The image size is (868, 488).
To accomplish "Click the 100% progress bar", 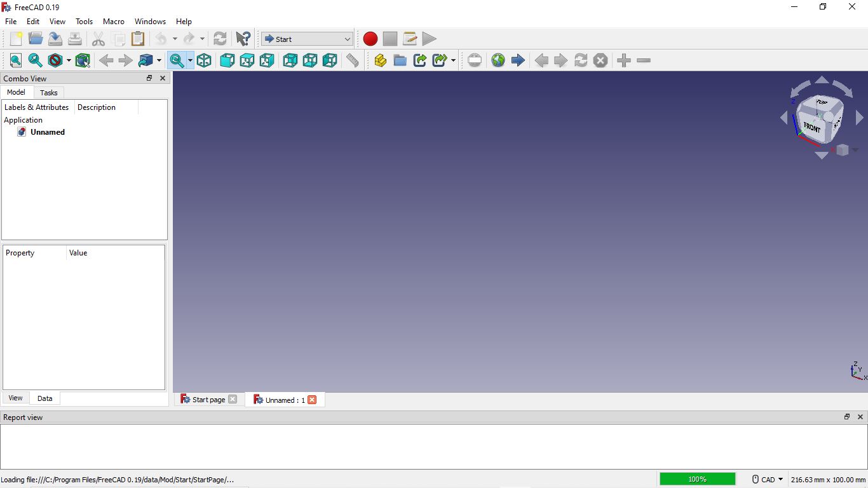I will coord(697,479).
